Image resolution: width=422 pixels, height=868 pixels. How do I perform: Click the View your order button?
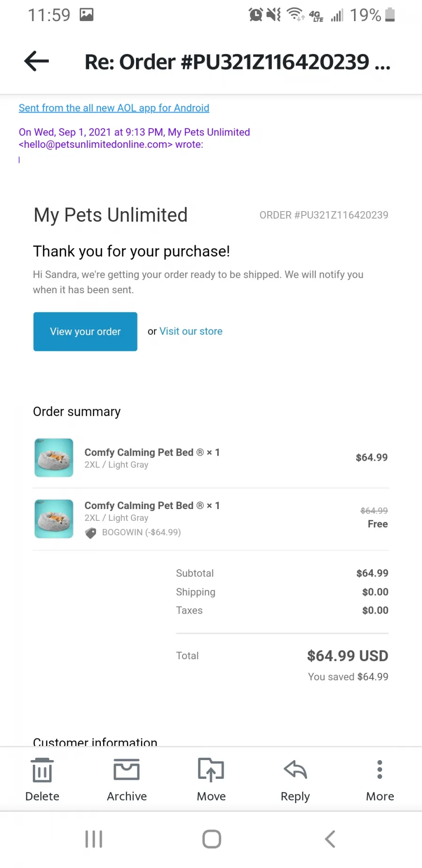(85, 331)
